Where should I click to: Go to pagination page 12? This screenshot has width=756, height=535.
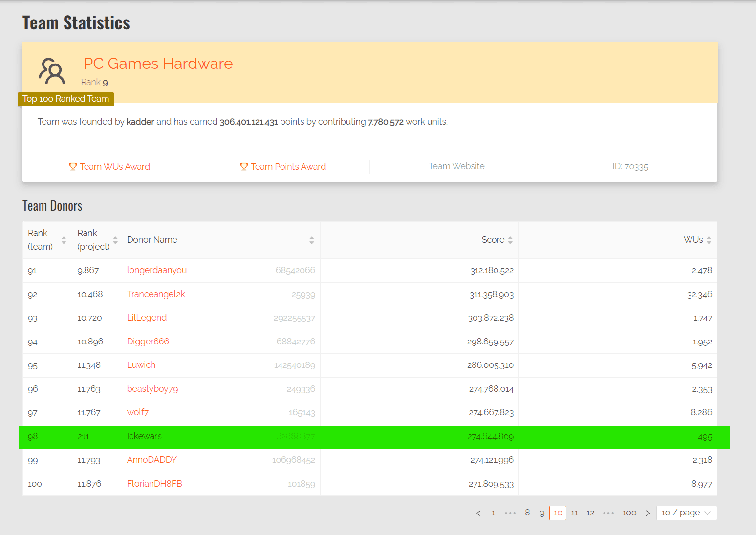(590, 513)
